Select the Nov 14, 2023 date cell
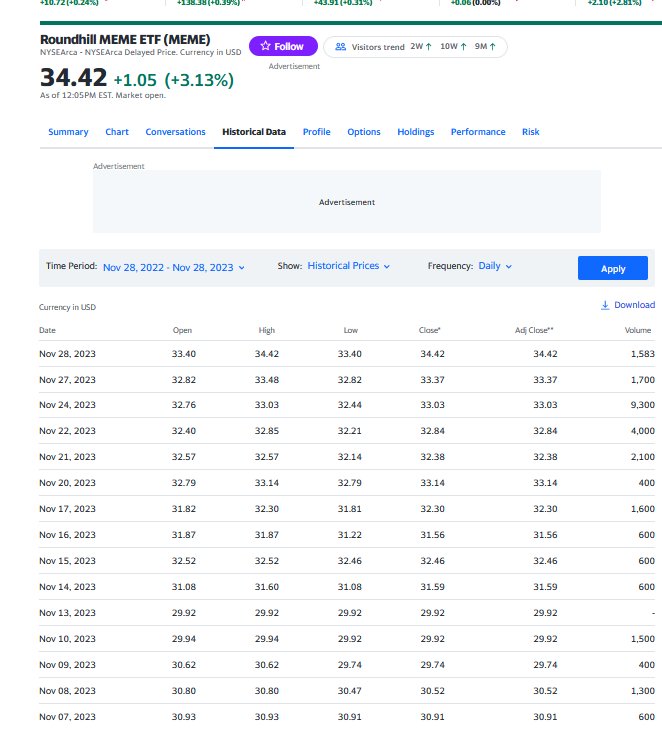 point(67,587)
